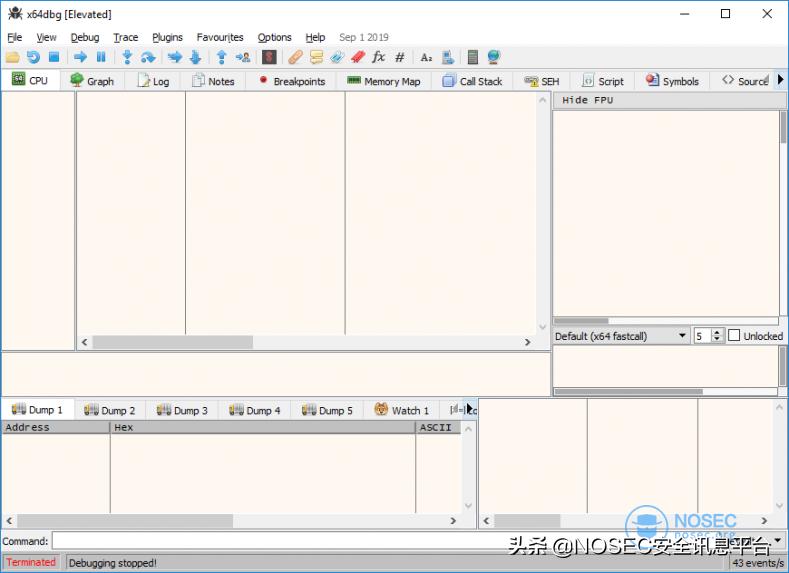Click the Step Over toolbar icon

(148, 58)
